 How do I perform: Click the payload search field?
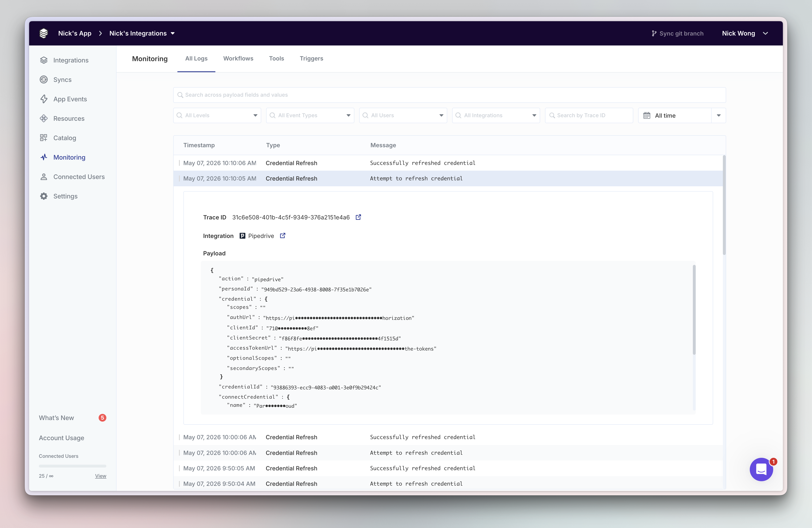click(x=449, y=95)
